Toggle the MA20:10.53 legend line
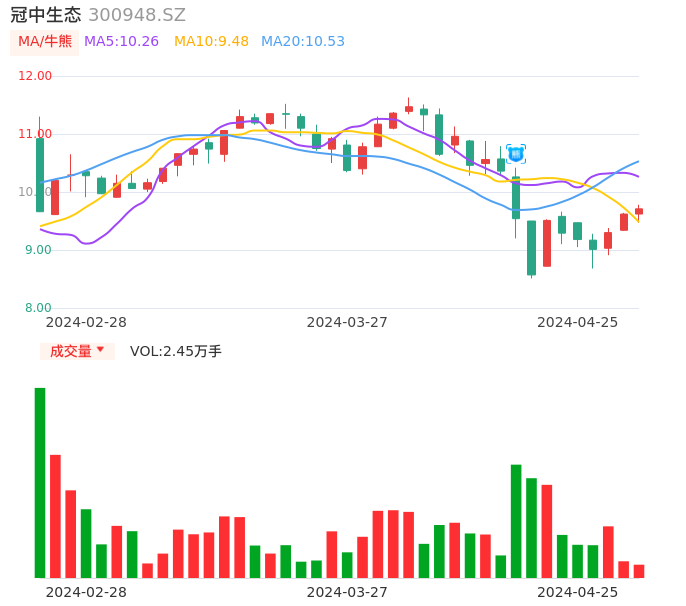Screen dimensions: 686x606 click(302, 42)
